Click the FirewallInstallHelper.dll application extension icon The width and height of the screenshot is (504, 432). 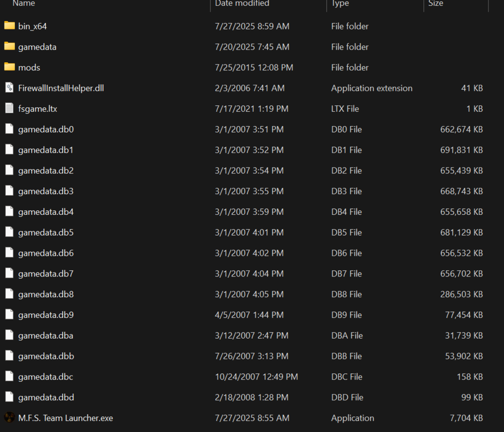(9, 88)
